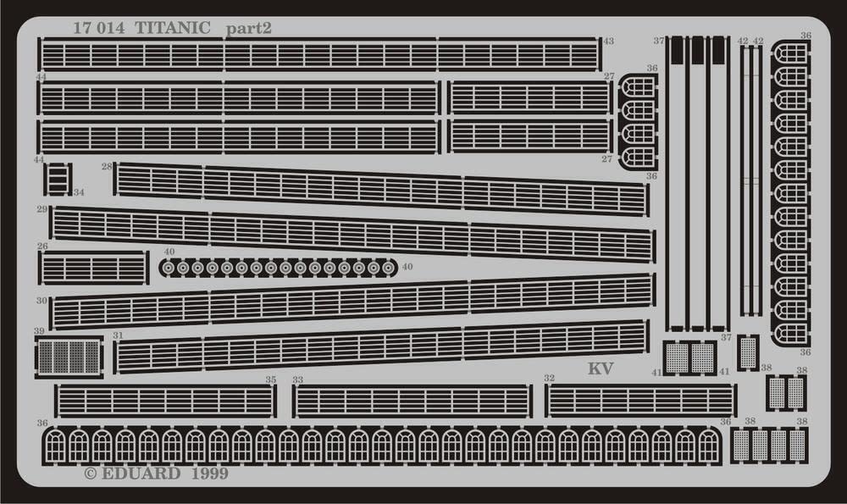Select the small ladder part numbered 34
847x504 pixels.
58,179
